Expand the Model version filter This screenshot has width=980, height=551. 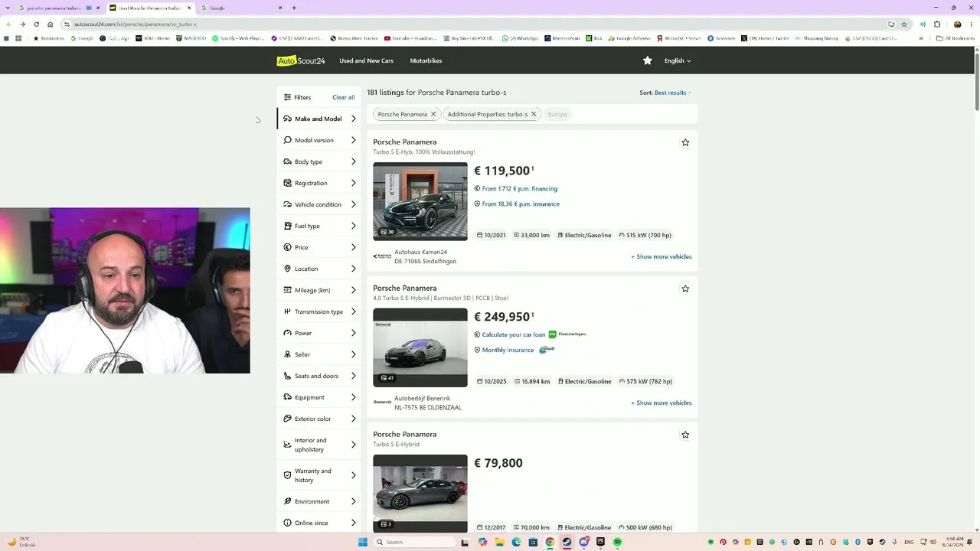(x=319, y=140)
